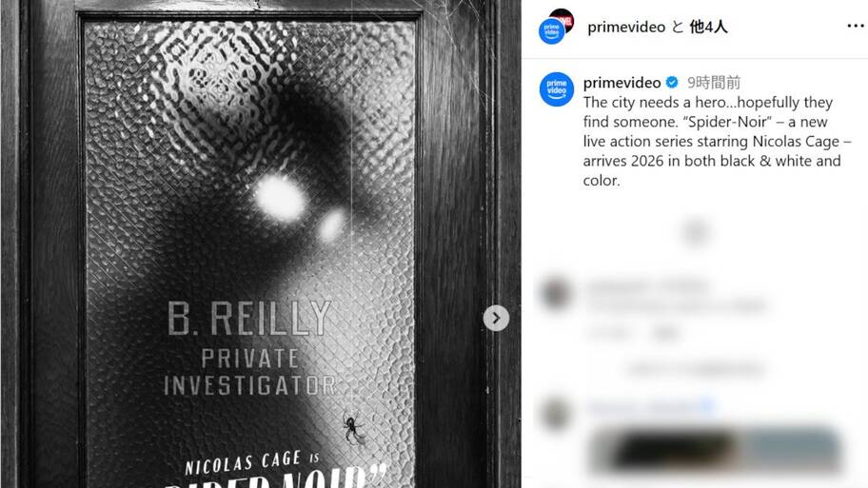This screenshot has height=488, width=868.
Task: Click the stacked Prime Video avatar in header
Action: pyautogui.click(x=552, y=31)
